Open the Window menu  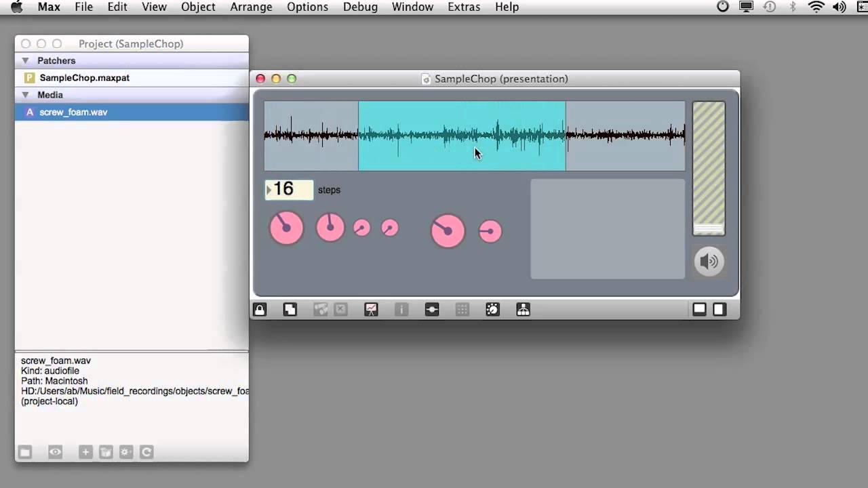coord(412,7)
